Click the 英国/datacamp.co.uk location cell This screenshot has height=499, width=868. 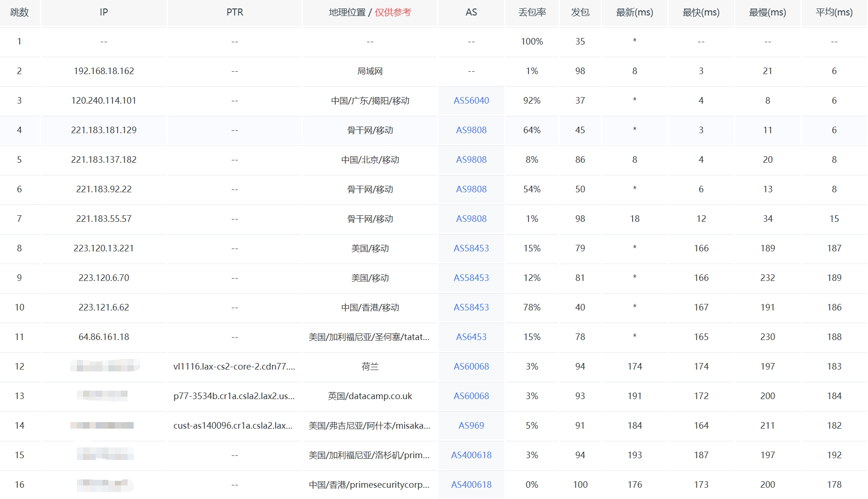[370, 396]
